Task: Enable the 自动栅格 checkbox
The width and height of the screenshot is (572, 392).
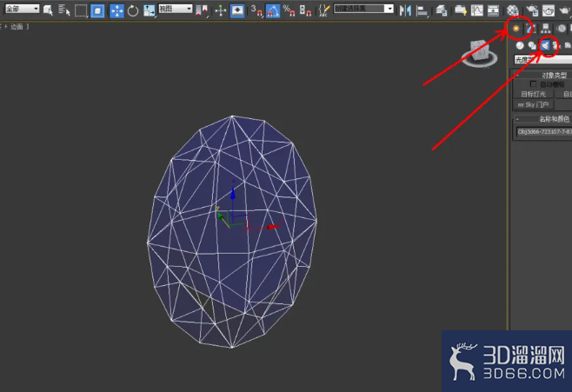Action: pyautogui.click(x=533, y=84)
